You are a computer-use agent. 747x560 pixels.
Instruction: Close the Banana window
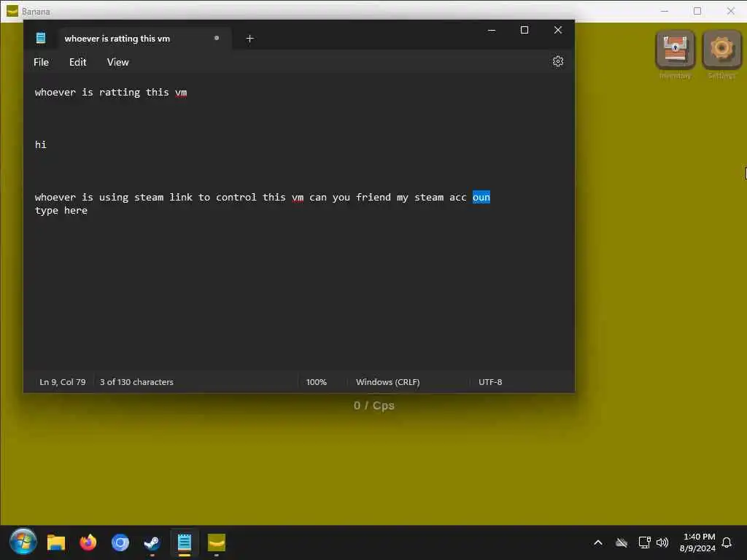tap(731, 11)
